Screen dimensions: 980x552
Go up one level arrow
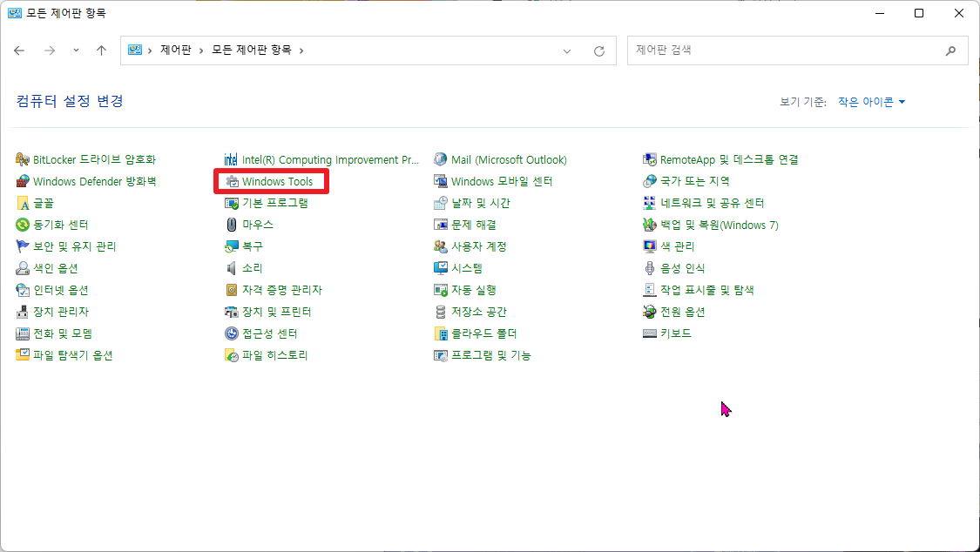101,50
